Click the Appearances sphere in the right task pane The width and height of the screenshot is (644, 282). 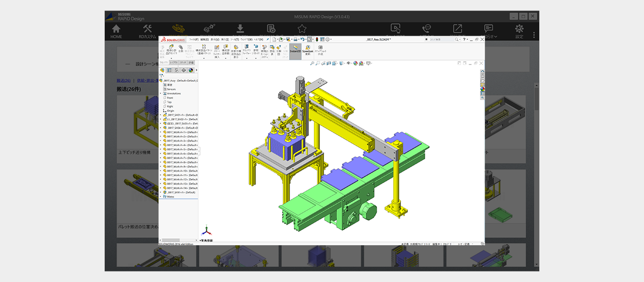click(x=482, y=89)
